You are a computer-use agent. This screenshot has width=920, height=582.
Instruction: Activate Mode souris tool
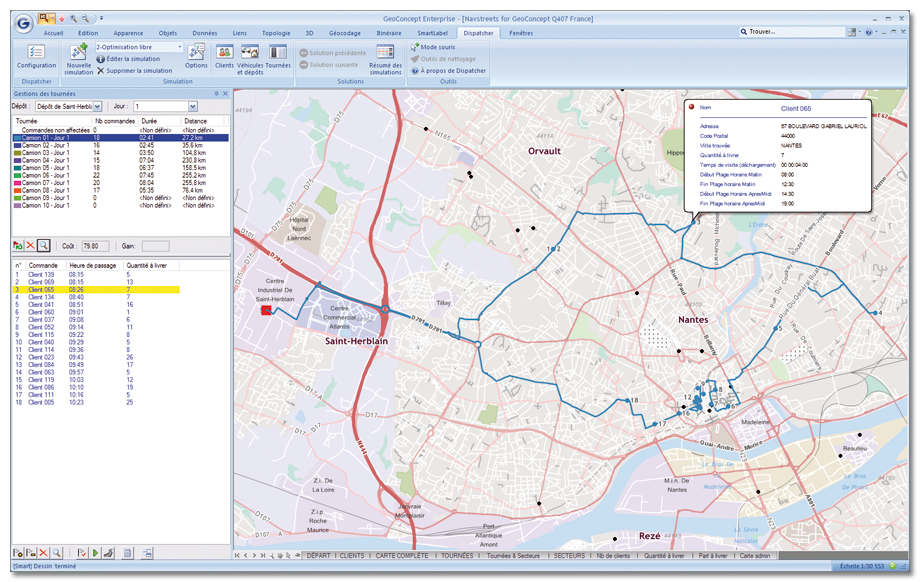[x=436, y=47]
